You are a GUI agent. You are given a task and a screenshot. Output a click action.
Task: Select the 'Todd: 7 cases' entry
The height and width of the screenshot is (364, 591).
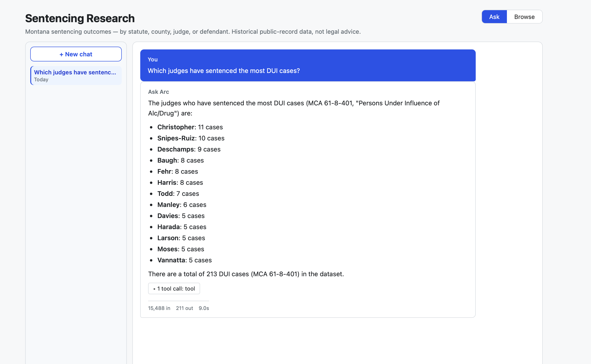click(178, 194)
